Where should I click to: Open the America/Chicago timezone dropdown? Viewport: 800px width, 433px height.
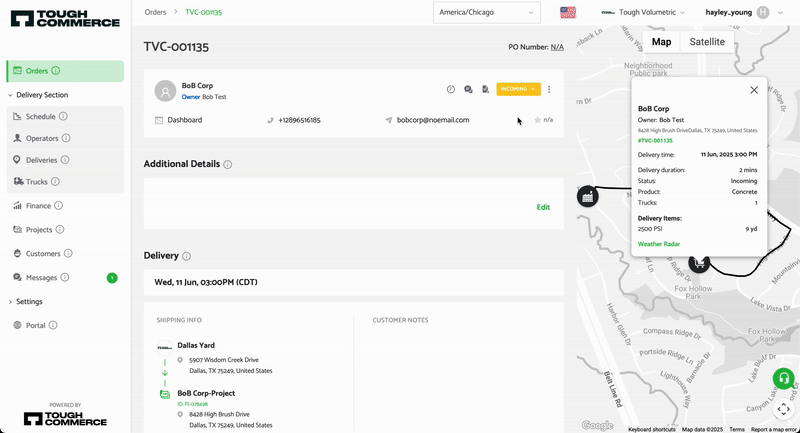tap(485, 12)
